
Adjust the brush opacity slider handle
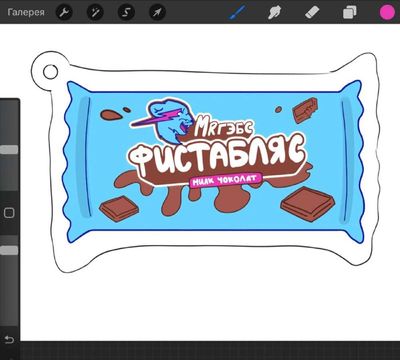point(9,251)
